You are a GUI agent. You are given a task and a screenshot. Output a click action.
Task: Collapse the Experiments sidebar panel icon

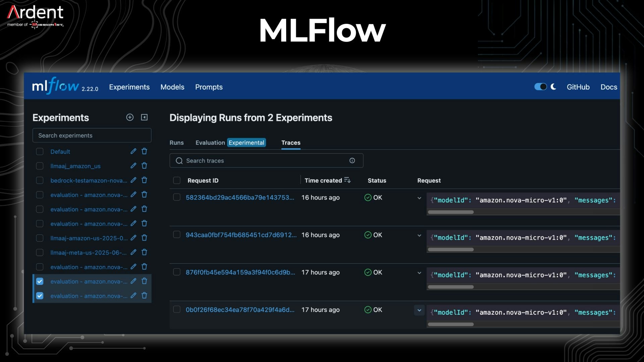click(x=144, y=117)
